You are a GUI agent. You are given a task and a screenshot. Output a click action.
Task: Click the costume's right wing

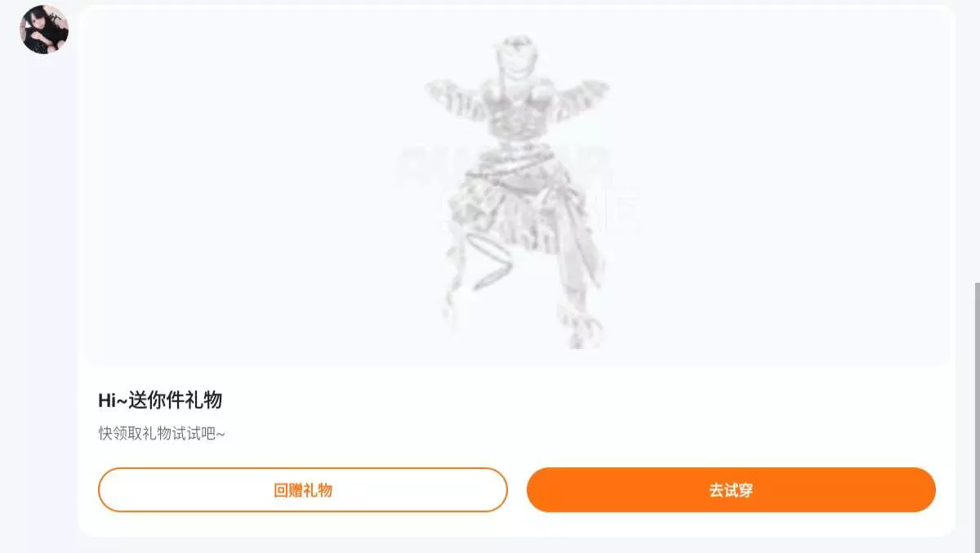(x=581, y=96)
